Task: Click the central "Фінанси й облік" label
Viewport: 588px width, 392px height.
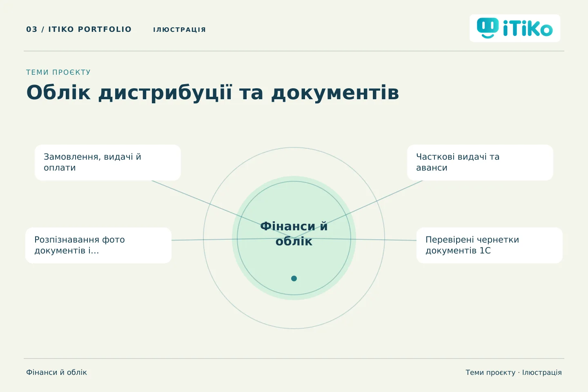Action: coord(294,234)
